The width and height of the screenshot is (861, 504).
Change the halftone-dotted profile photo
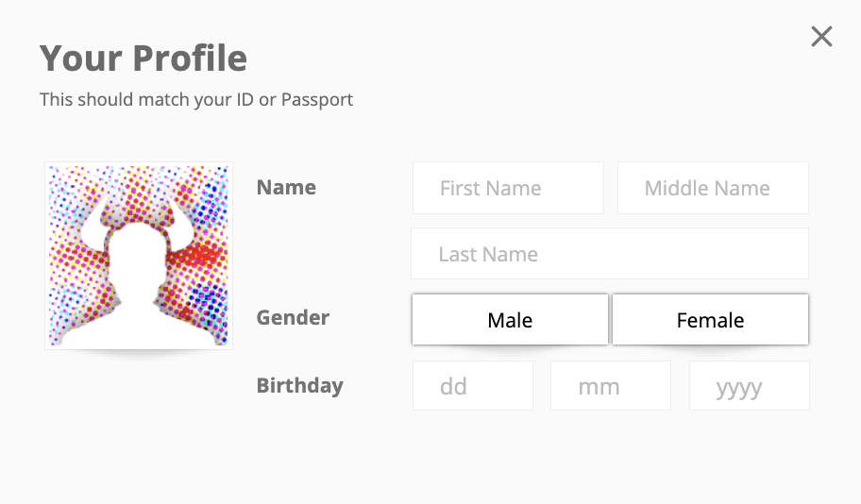(x=139, y=256)
